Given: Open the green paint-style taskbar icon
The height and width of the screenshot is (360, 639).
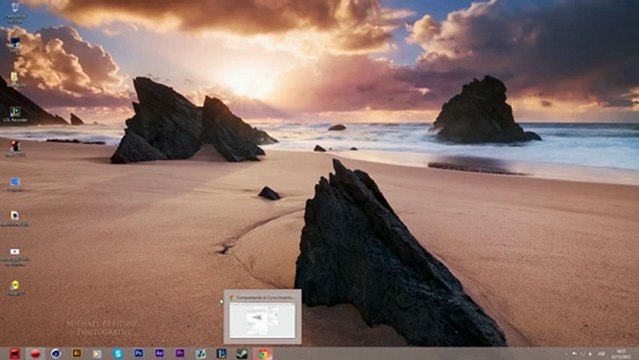Looking at the screenshot, I should [x=201, y=353].
